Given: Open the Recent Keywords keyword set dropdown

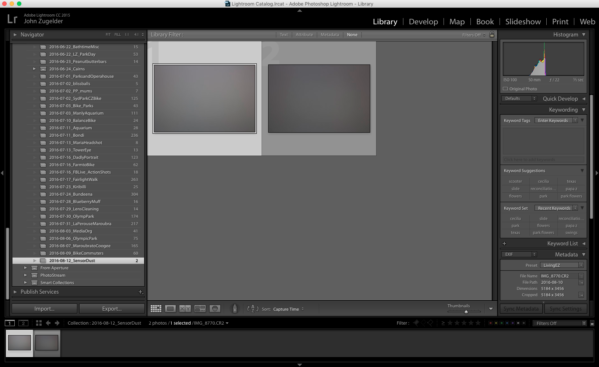Looking at the screenshot, I should pos(556,208).
